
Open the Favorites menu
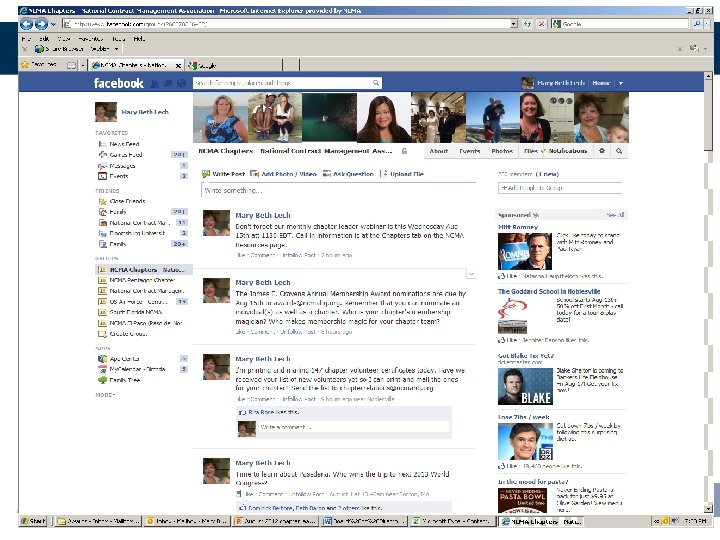(x=90, y=39)
